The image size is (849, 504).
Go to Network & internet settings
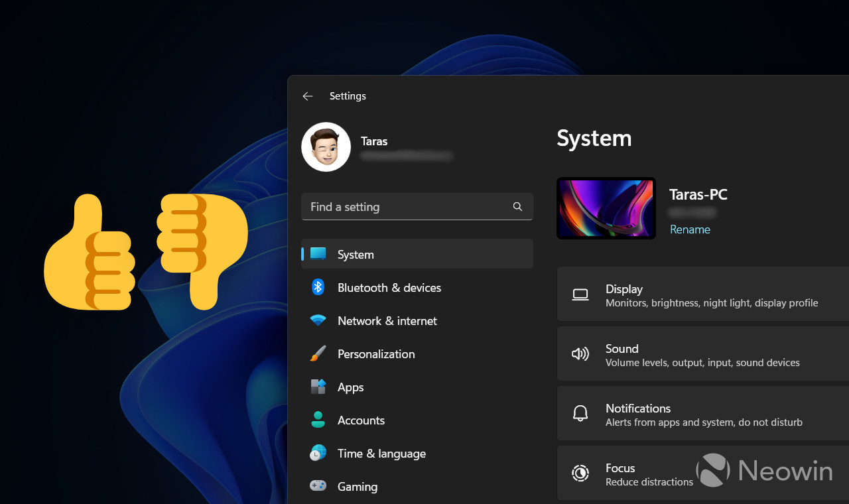tap(417, 320)
